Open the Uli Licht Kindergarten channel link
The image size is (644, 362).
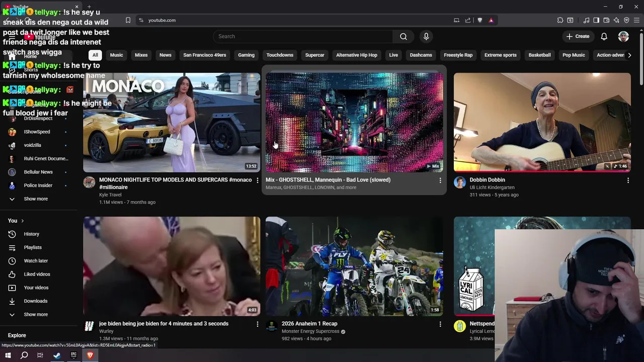tap(492, 188)
